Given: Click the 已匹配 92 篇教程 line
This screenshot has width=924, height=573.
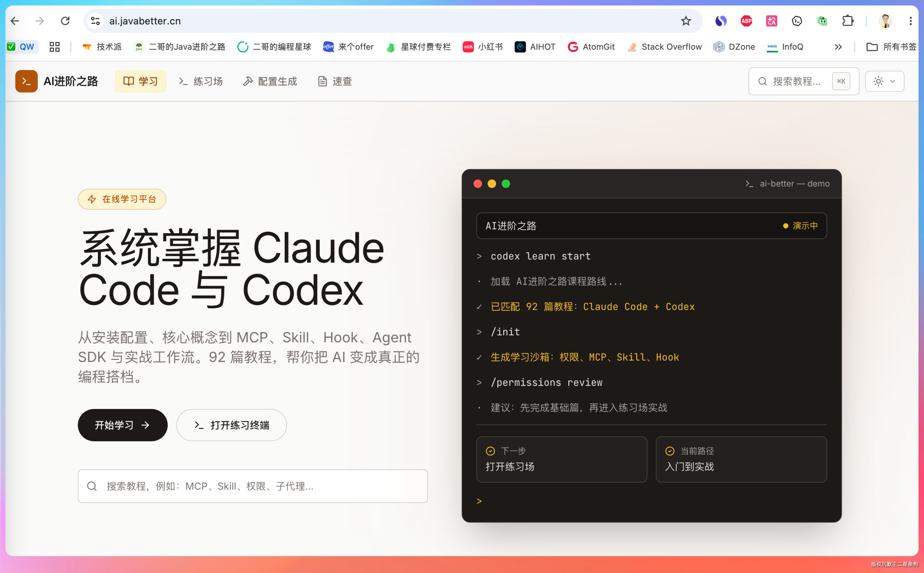Looking at the screenshot, I should (x=593, y=307).
